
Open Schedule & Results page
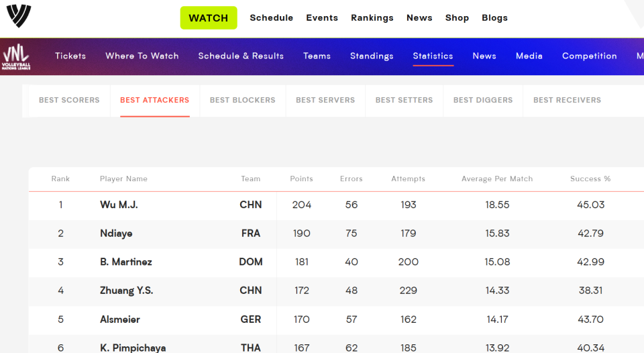(x=241, y=56)
